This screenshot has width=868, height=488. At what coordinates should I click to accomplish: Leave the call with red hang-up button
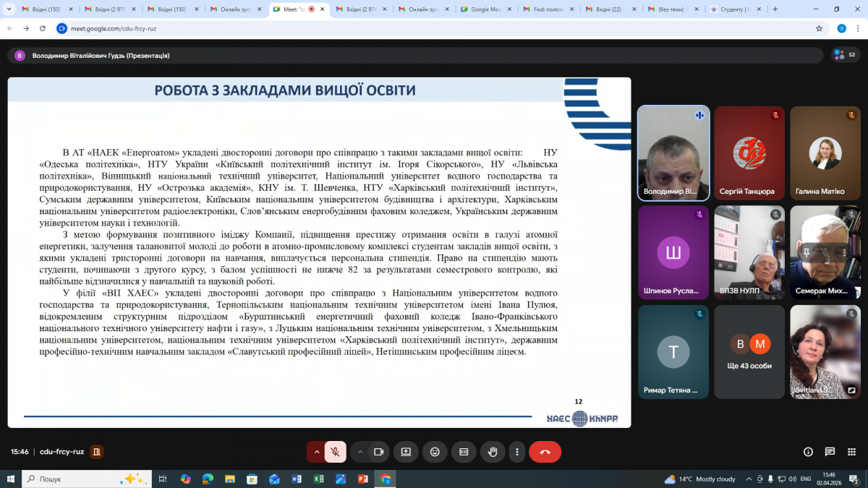pos(545,452)
